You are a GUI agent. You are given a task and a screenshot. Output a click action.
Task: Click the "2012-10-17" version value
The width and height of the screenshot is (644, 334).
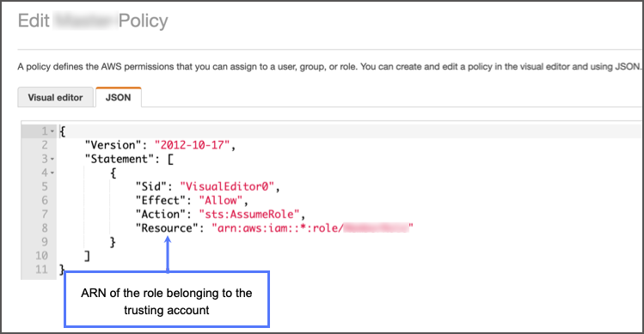[x=192, y=145]
